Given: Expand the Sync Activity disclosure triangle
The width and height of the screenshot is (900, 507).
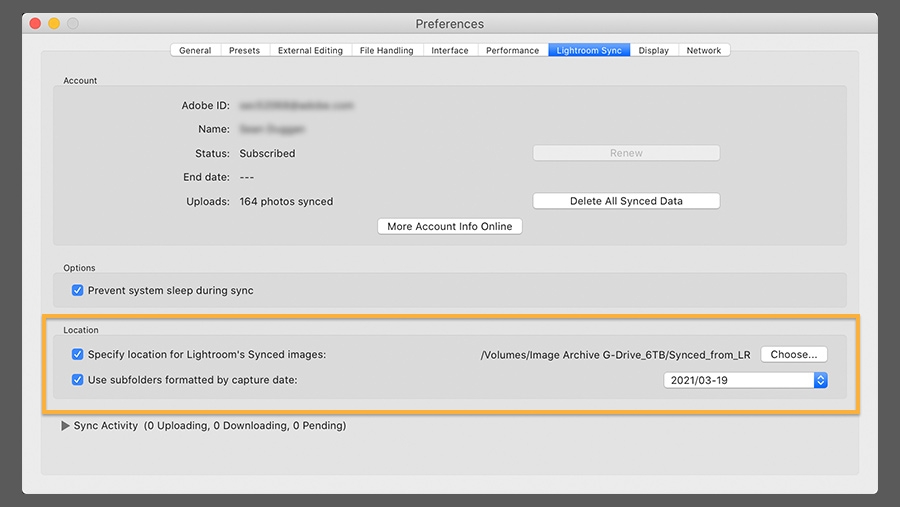Looking at the screenshot, I should (65, 426).
